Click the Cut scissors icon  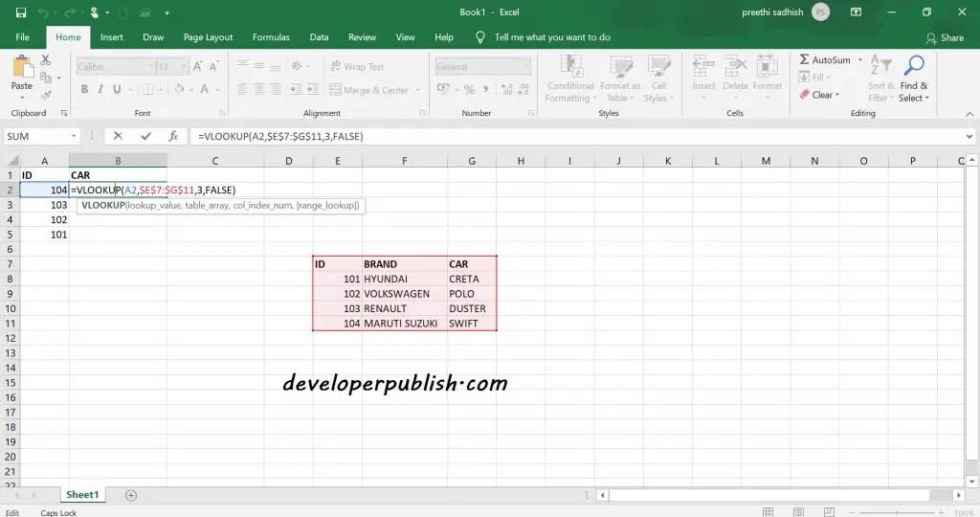(x=46, y=60)
